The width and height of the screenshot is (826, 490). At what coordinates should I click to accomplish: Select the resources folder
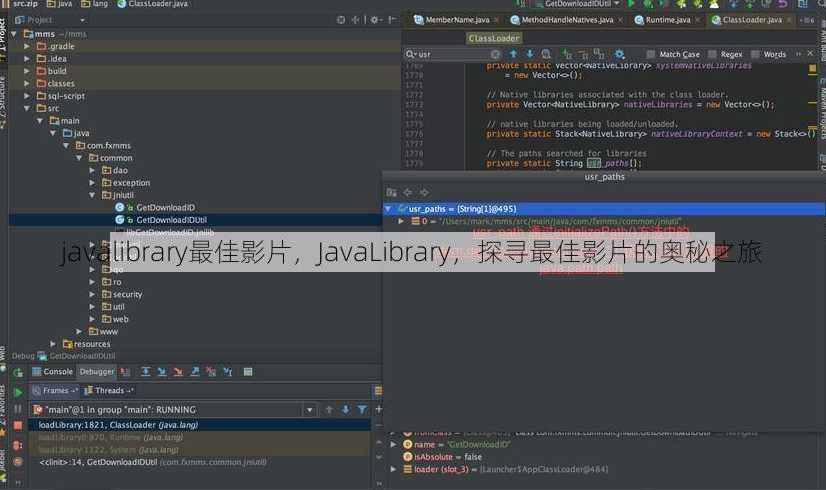pos(86,344)
